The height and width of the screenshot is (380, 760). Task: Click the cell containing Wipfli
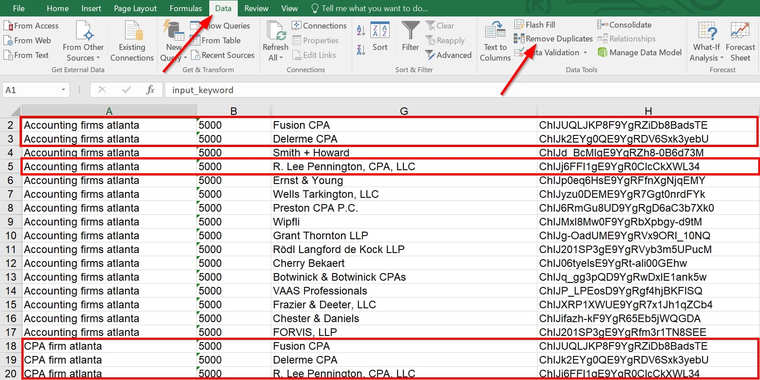tap(404, 222)
